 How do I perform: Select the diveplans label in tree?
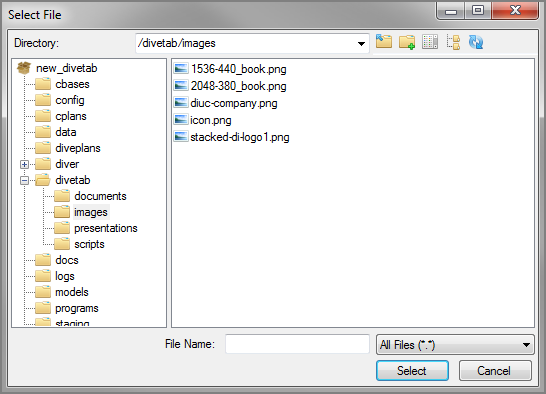point(78,148)
